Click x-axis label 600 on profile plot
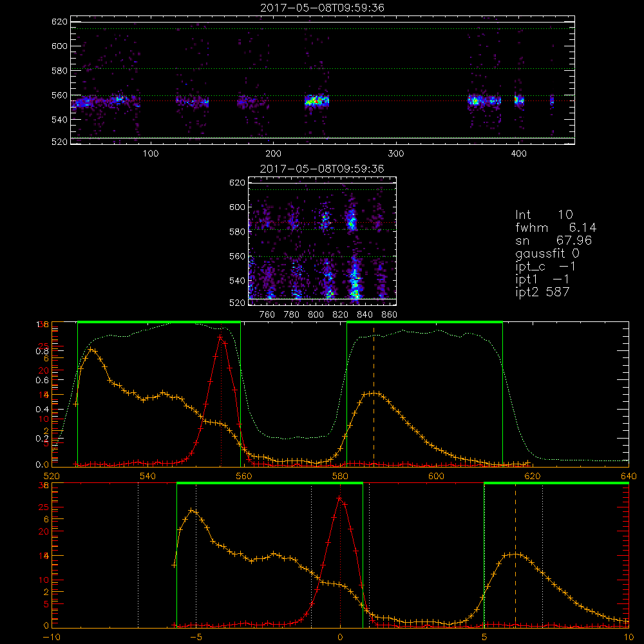Viewport: 644px width, 644px height. pos(436,476)
